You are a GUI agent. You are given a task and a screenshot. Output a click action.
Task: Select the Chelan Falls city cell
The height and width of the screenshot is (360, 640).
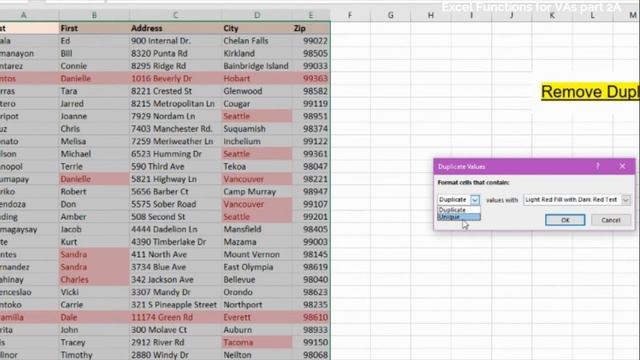pos(257,41)
